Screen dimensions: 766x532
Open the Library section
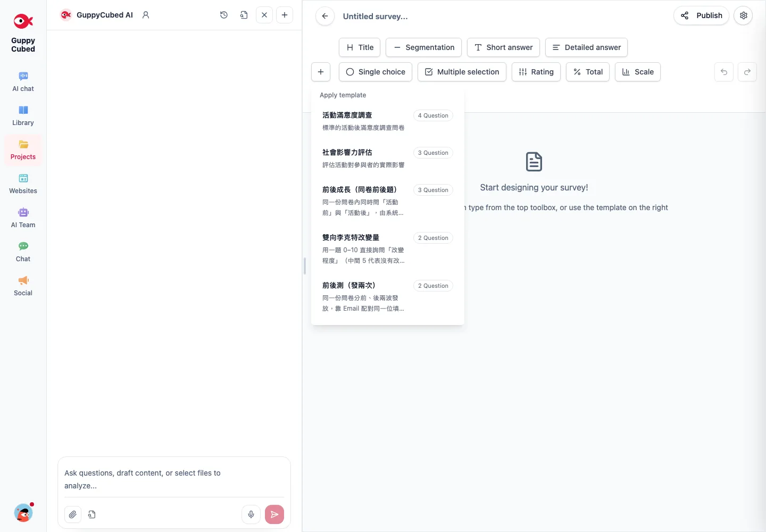(23, 116)
